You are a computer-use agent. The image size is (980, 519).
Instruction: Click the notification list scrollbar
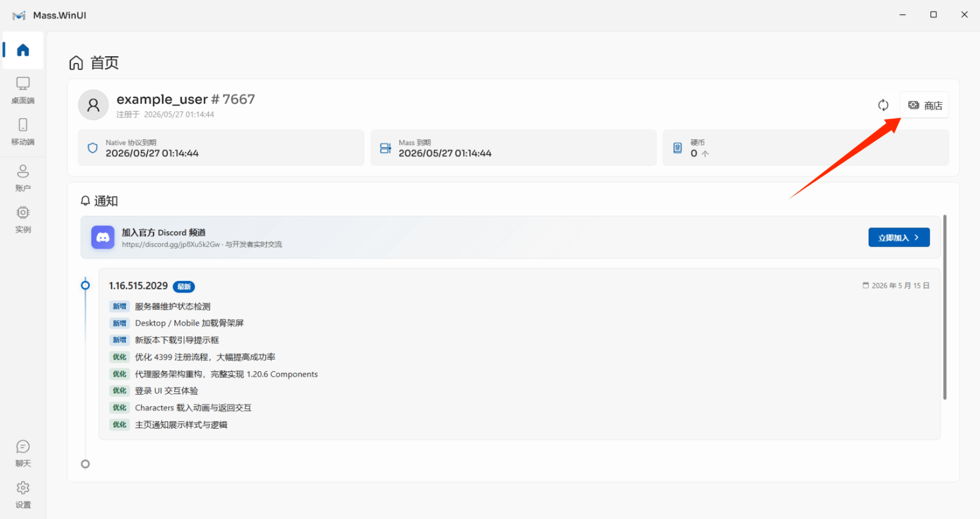pyautogui.click(x=944, y=307)
